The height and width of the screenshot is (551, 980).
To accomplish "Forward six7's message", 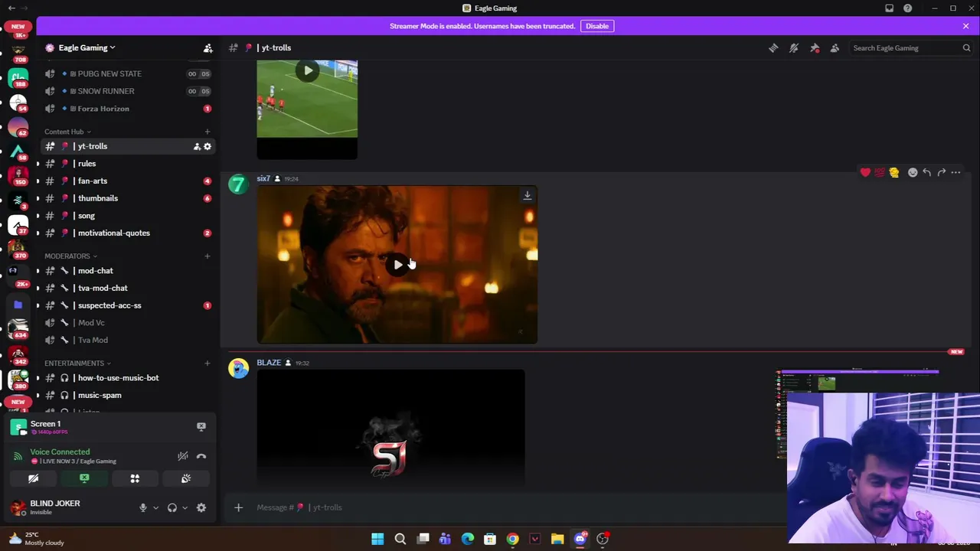I will click(x=941, y=173).
